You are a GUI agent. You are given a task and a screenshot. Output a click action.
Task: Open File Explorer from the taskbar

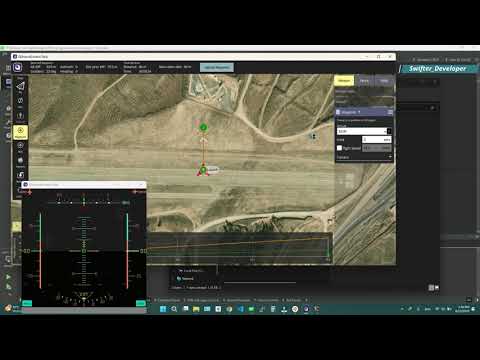point(196,309)
